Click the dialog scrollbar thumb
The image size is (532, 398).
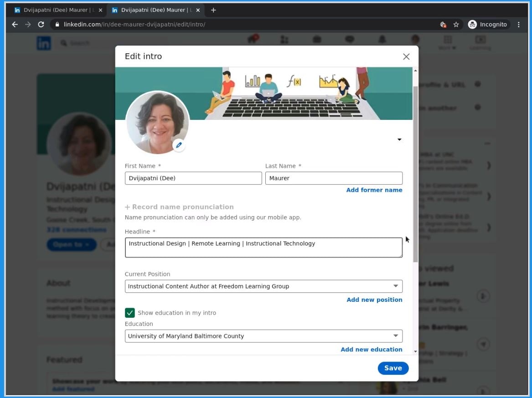point(415,174)
